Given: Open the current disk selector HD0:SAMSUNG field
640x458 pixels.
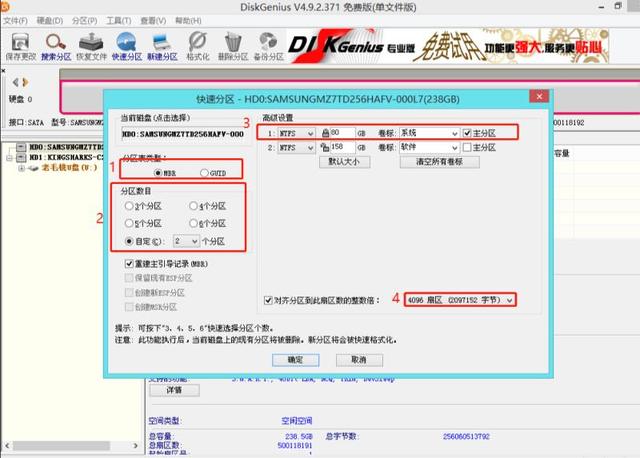Looking at the screenshot, I should tap(183, 134).
